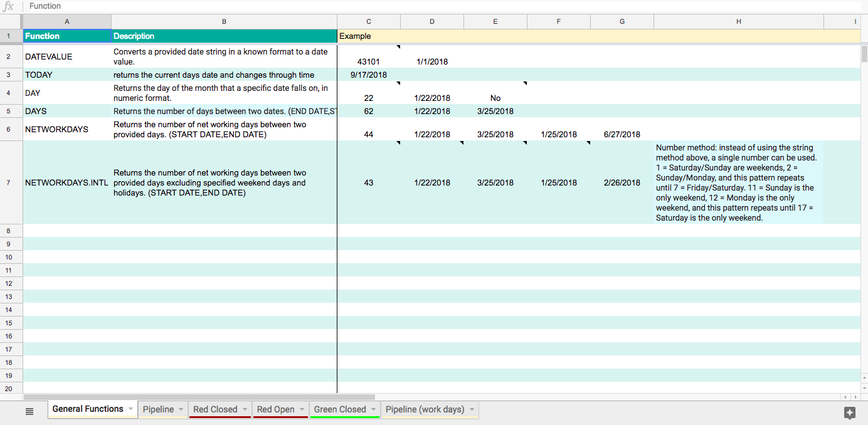
Task: Open the Red Closed tab dropdown arrow
Action: click(244, 409)
